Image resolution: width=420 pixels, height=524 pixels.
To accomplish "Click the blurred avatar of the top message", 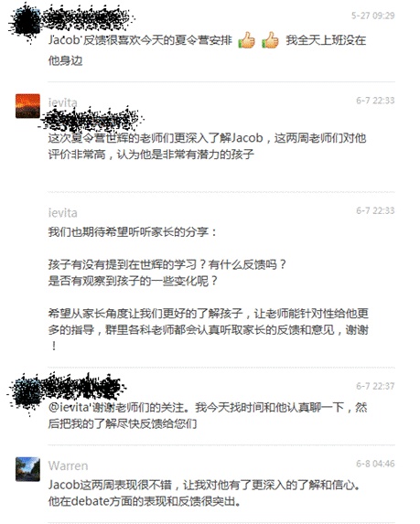I will pos(27,22).
